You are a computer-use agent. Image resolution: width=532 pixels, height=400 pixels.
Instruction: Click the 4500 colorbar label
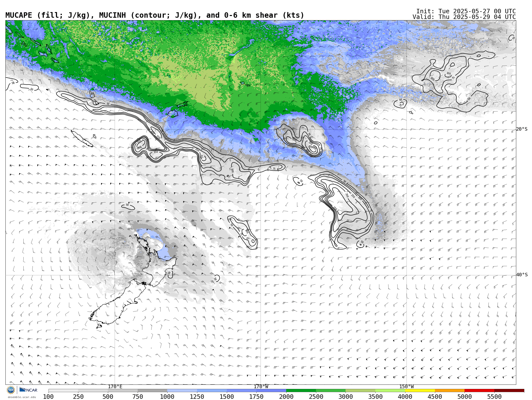435,397
